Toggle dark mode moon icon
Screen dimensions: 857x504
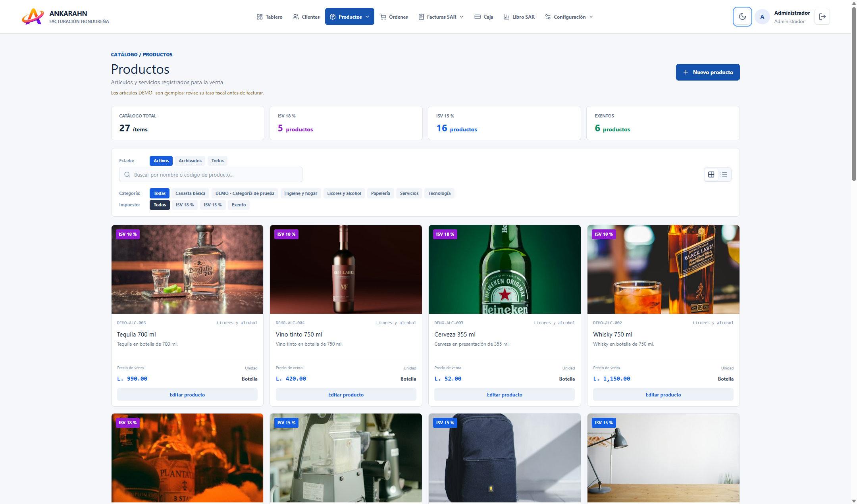742,17
